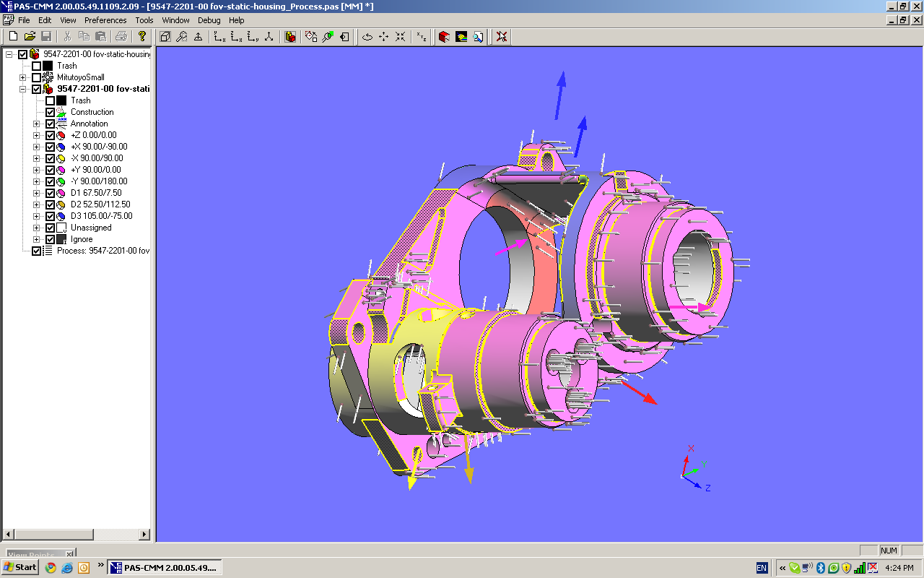Image resolution: width=924 pixels, height=578 pixels.
Task: Click the 3D box view icon
Action: pos(165,37)
